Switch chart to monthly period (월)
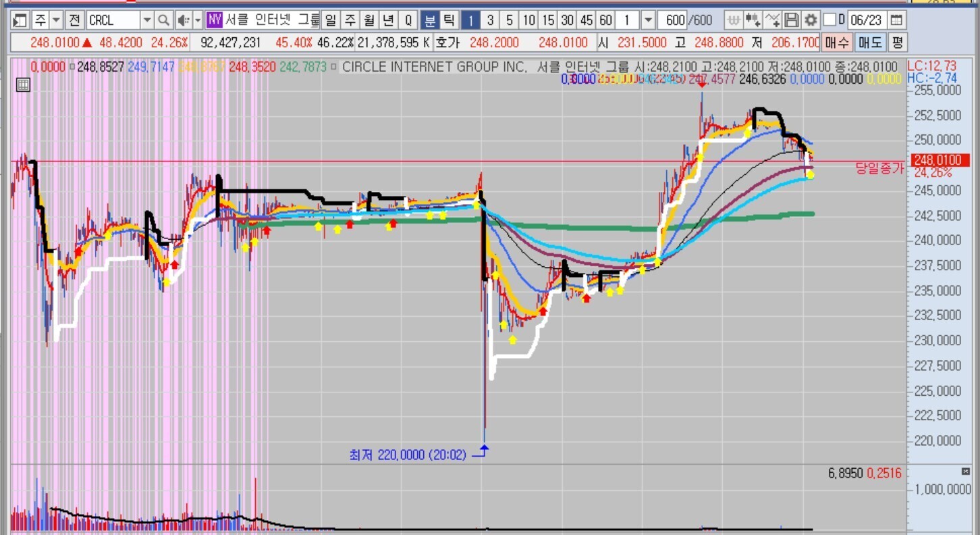Image resolution: width=980 pixels, height=535 pixels. click(x=369, y=20)
